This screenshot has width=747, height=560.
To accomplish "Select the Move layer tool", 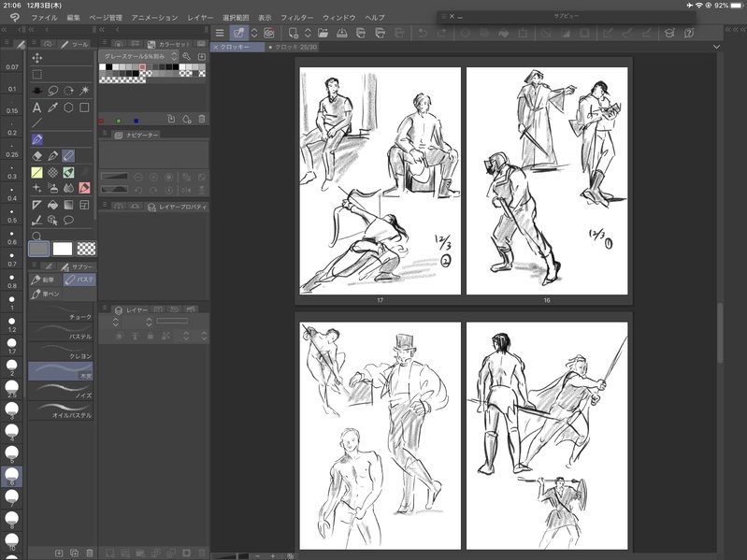I will click(36, 58).
